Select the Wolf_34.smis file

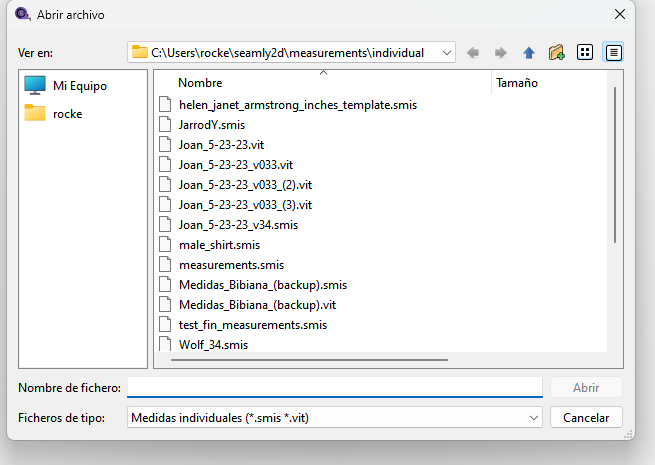point(213,345)
